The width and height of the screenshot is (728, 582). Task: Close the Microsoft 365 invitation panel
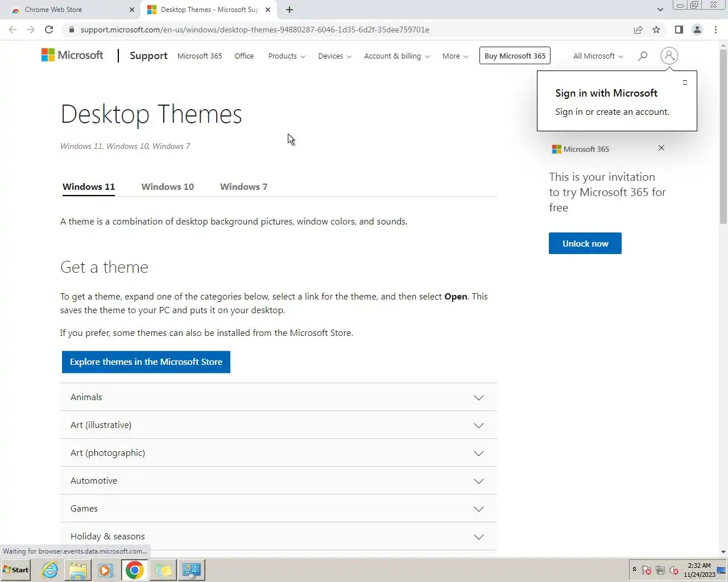(x=661, y=148)
